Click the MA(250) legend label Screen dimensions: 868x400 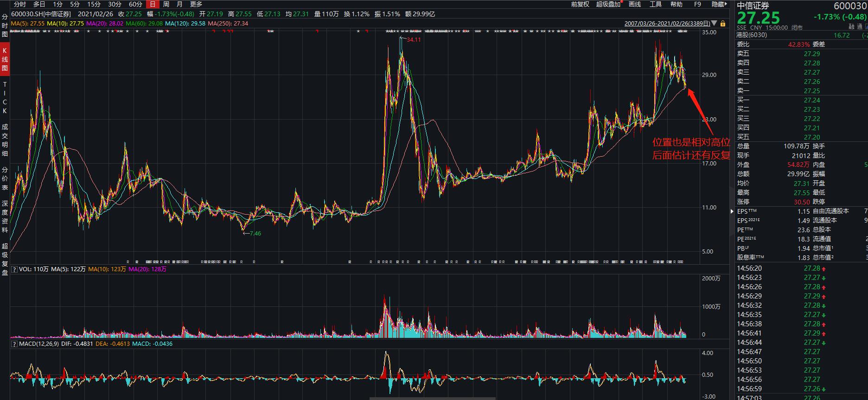tap(228, 23)
